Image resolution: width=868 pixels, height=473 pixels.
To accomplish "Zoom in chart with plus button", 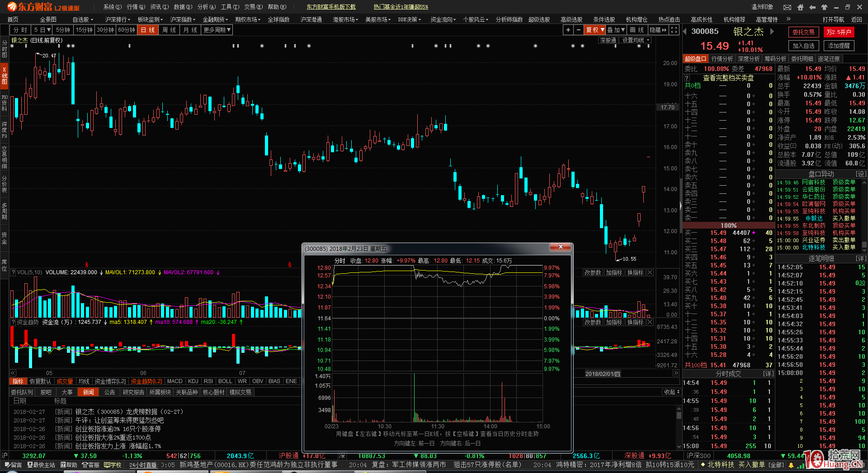I will (x=568, y=30).
